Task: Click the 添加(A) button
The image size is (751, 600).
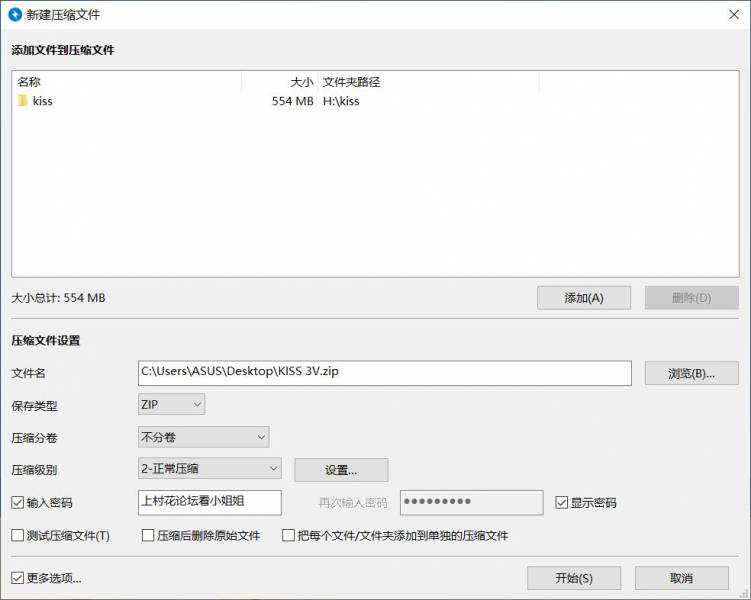Action: (x=584, y=298)
